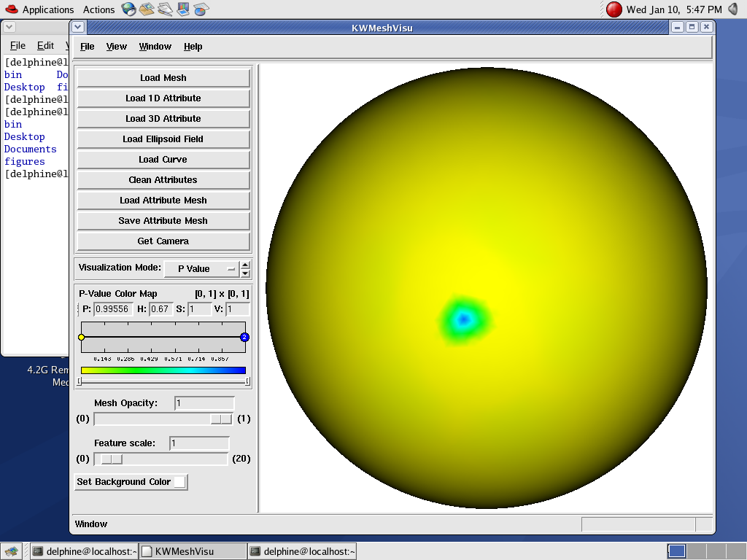Screen dimensions: 747x560
Task: Open the word processor launcher icon
Action: click(x=165, y=9)
